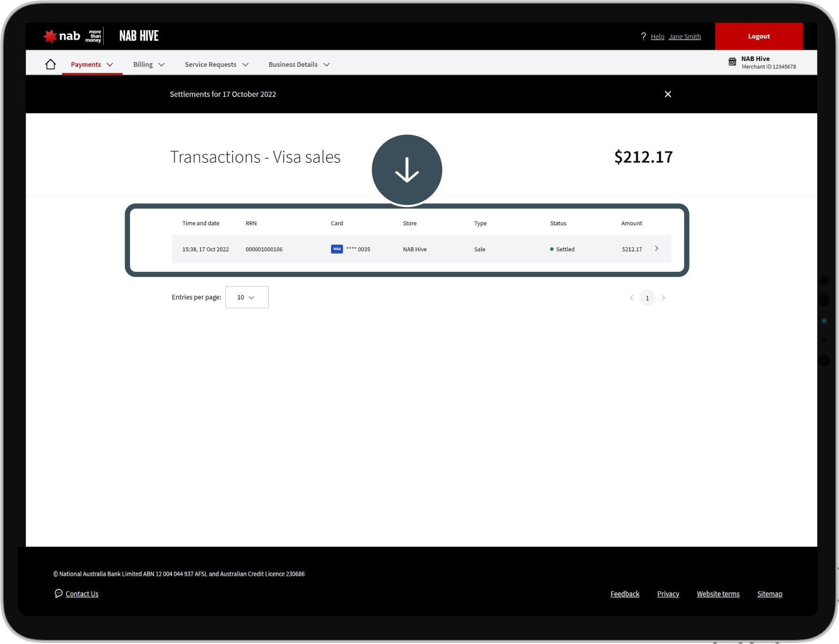Open the Business Details menu

[299, 65]
